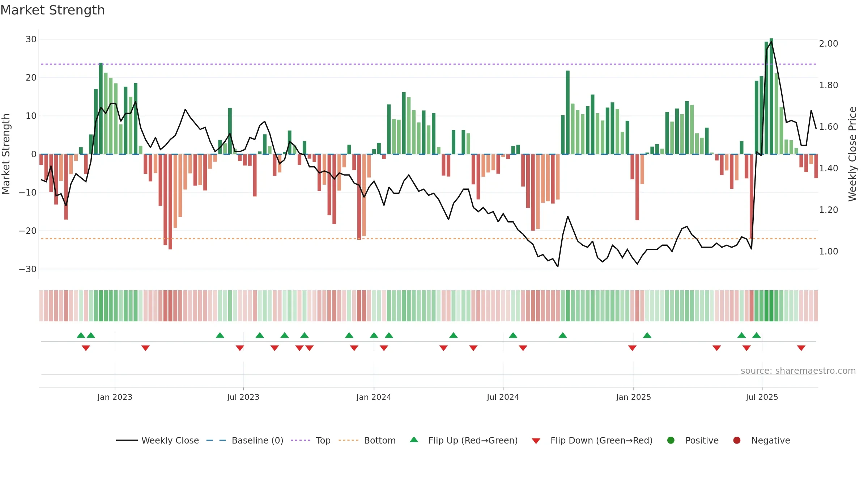Screen dimensions: 868x488
Task: Click the 30 tick on Market Strength axis
Action: point(31,39)
